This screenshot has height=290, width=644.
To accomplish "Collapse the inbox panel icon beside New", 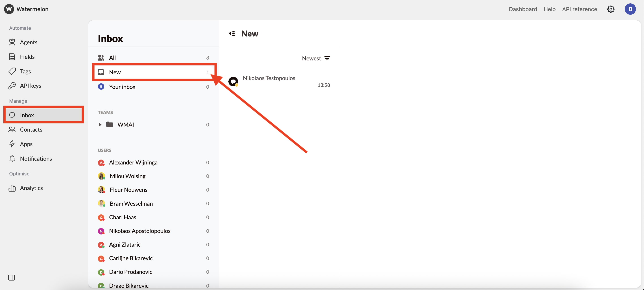I will point(232,34).
